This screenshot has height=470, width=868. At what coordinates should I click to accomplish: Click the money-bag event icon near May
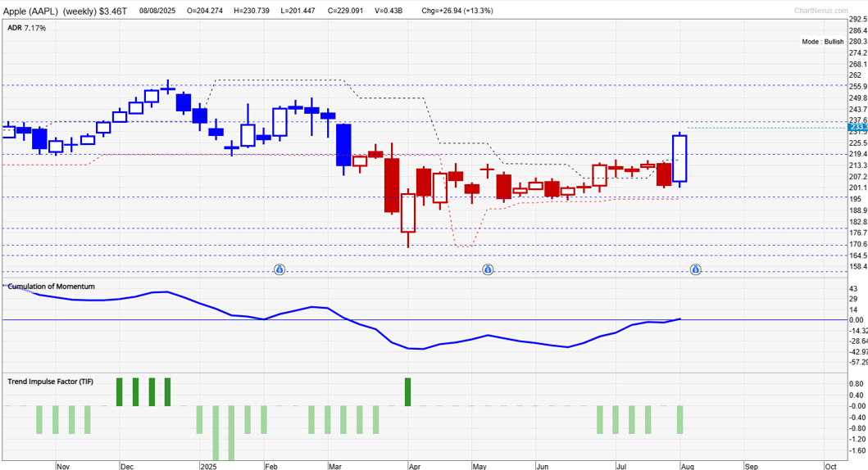click(488, 269)
